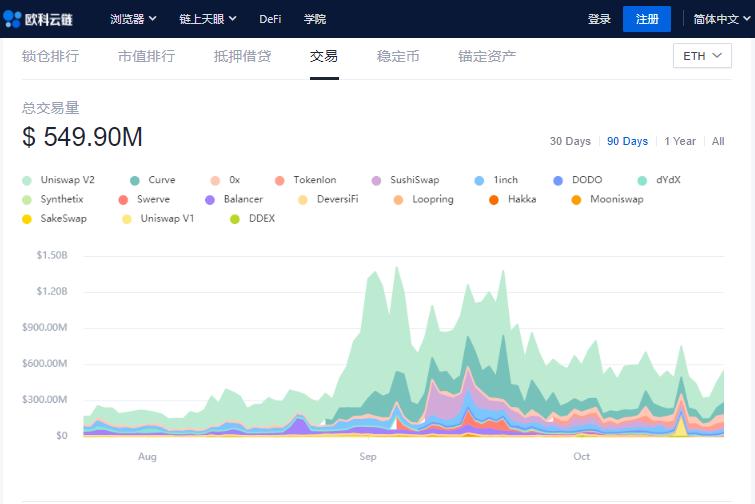Hide the SushiSwap legend series
Viewport: 755px width, 504px height.
[x=376, y=181]
